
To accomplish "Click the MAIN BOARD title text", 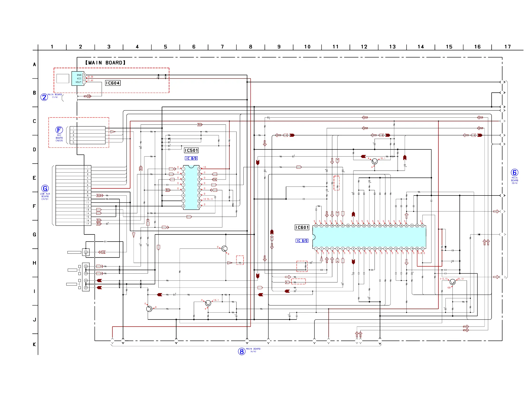I will (x=105, y=63).
